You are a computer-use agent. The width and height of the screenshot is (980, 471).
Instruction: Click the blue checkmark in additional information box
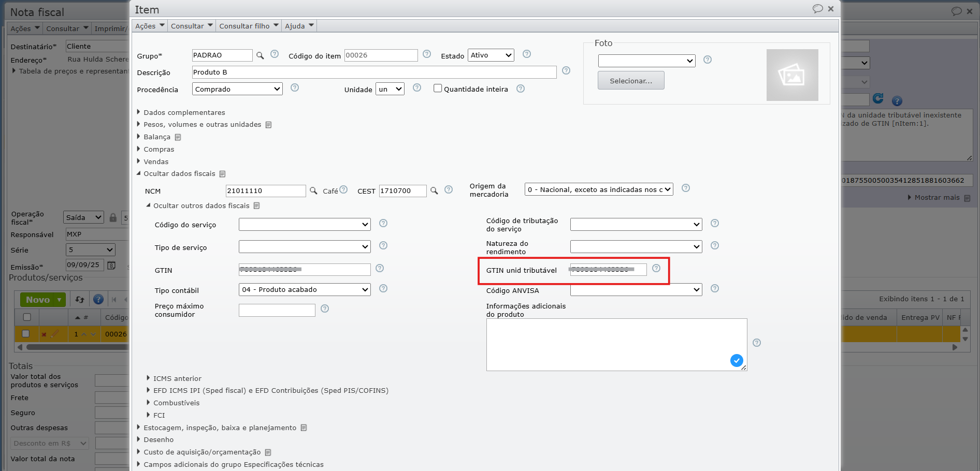click(x=737, y=360)
